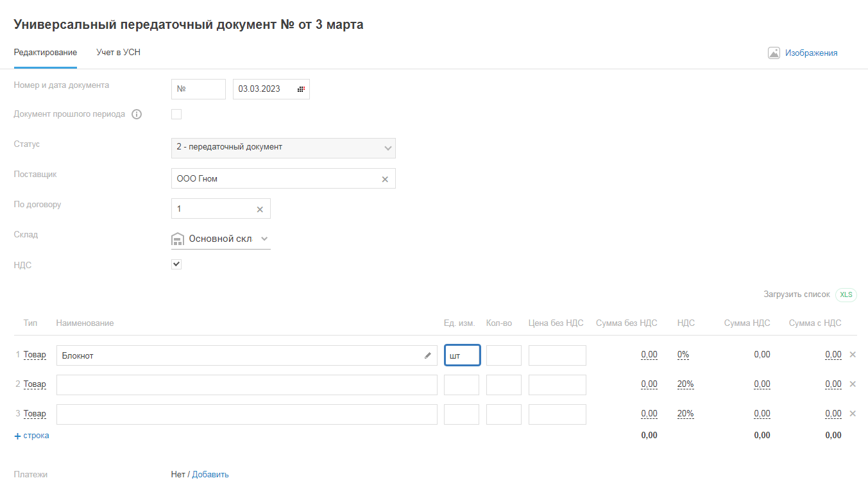
Task: Add a new строка to the table
Action: point(31,436)
